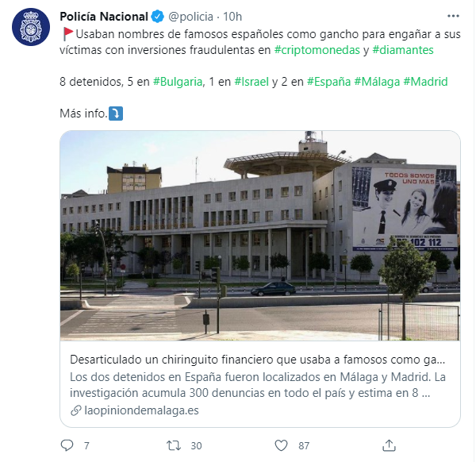The image size is (476, 462).
Task: Open the #diamantes hashtag
Action: 403,50
